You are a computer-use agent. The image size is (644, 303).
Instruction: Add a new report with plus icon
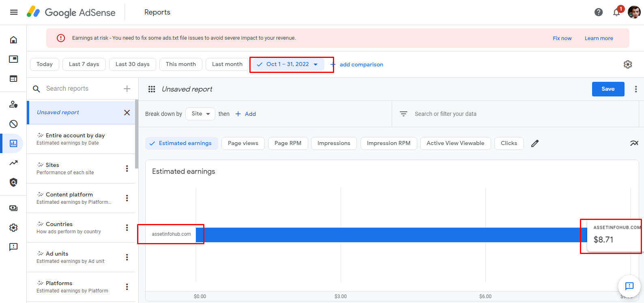coord(127,89)
